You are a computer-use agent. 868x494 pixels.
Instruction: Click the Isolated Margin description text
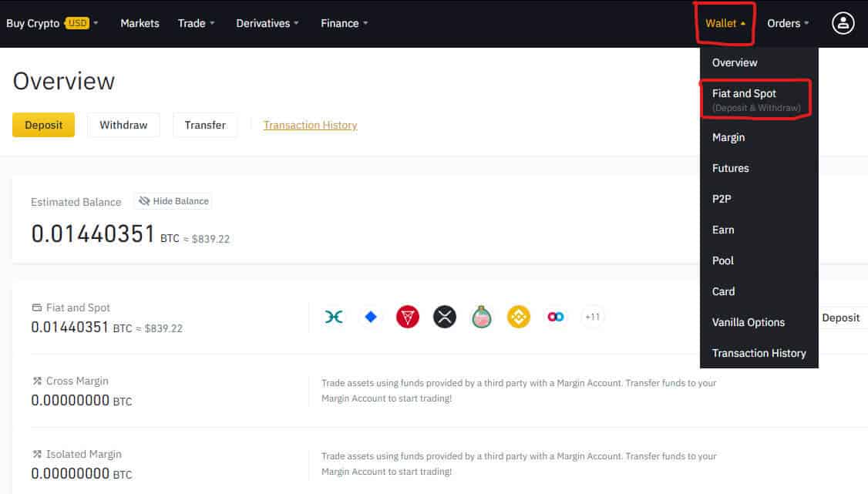(519, 464)
